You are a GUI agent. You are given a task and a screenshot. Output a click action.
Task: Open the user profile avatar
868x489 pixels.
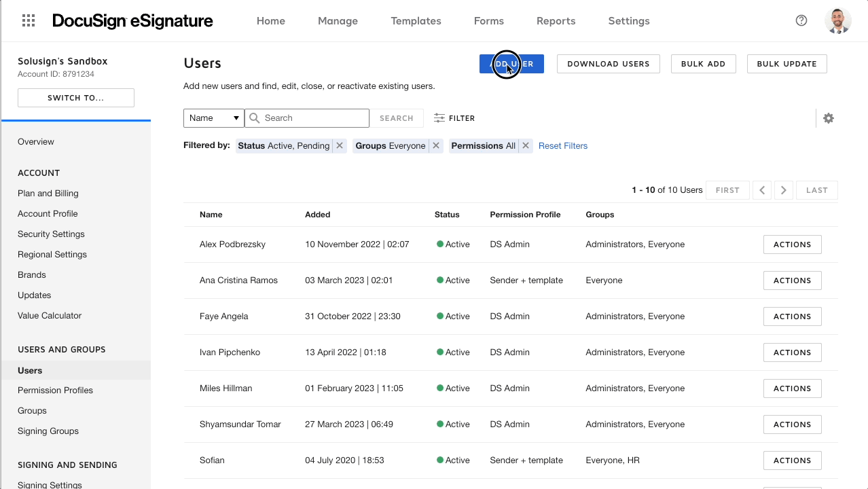838,21
